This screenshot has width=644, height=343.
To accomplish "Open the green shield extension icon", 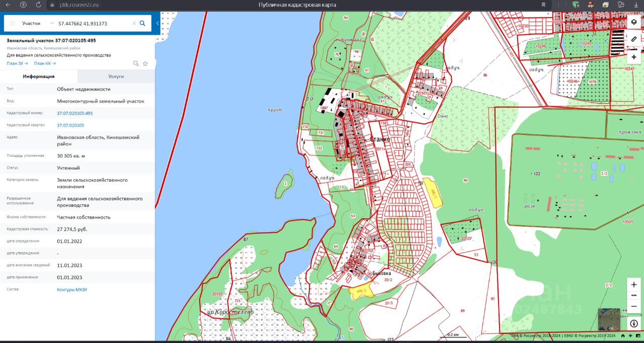I will 576,5.
